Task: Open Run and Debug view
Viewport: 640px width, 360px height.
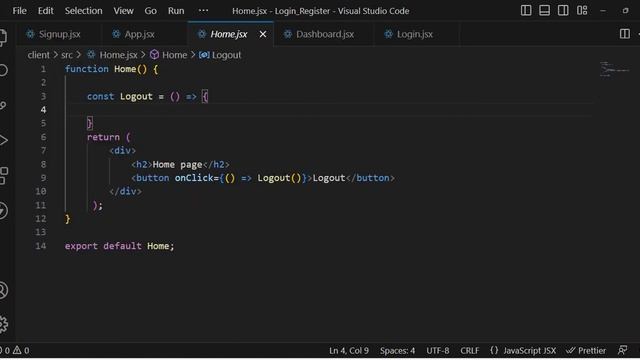Action: tap(3, 140)
